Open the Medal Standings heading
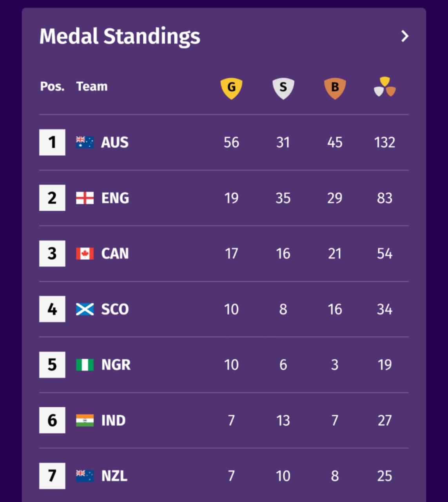The height and width of the screenshot is (502, 448). pyautogui.click(x=120, y=36)
